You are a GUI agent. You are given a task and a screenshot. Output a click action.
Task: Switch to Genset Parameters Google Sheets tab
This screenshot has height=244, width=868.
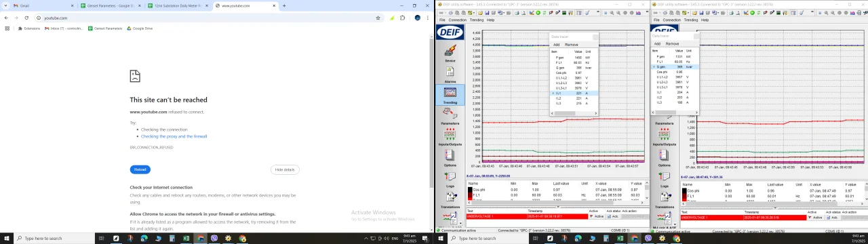(x=110, y=5)
